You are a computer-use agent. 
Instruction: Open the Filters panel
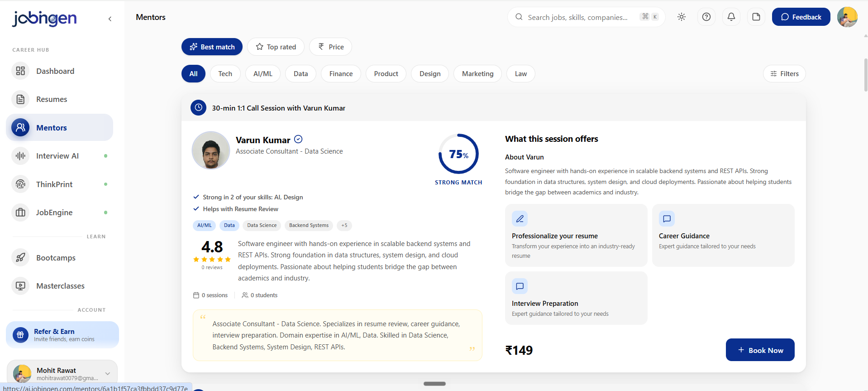pos(784,73)
